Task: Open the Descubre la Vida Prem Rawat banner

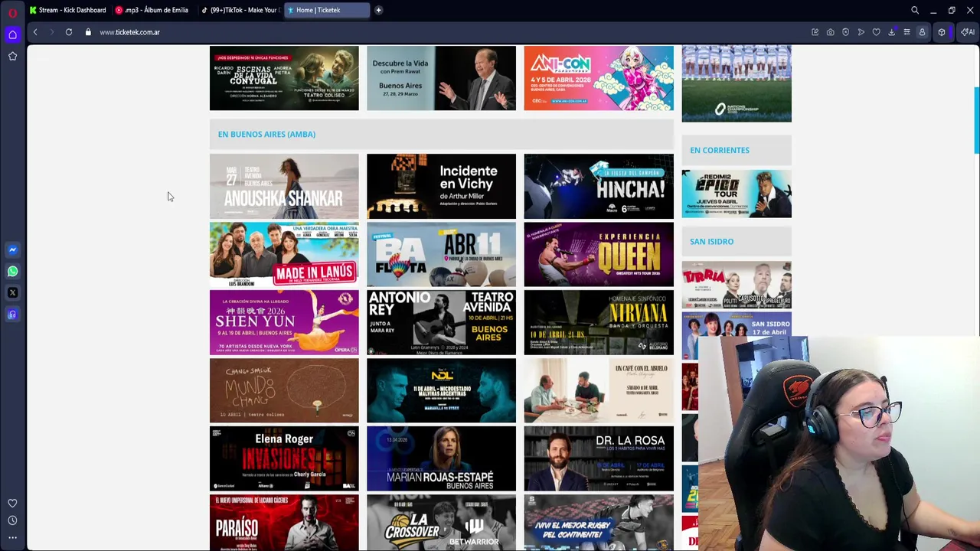Action: click(441, 78)
